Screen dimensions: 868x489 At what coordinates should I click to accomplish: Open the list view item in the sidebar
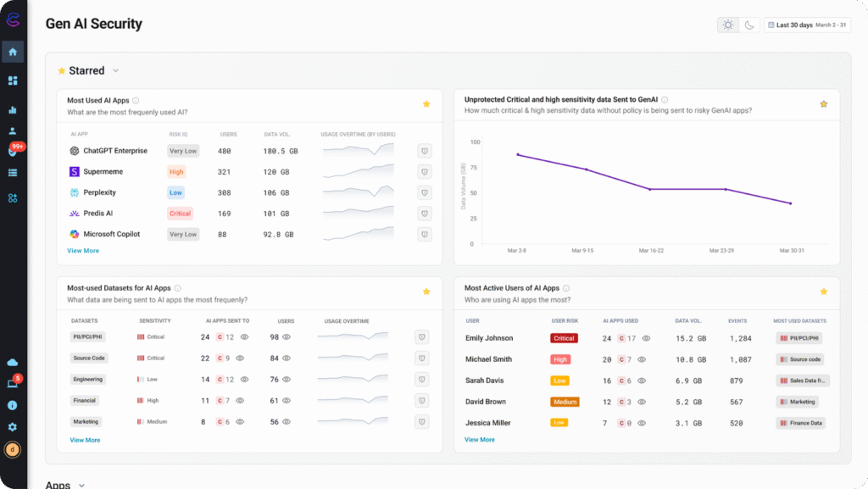click(x=13, y=173)
